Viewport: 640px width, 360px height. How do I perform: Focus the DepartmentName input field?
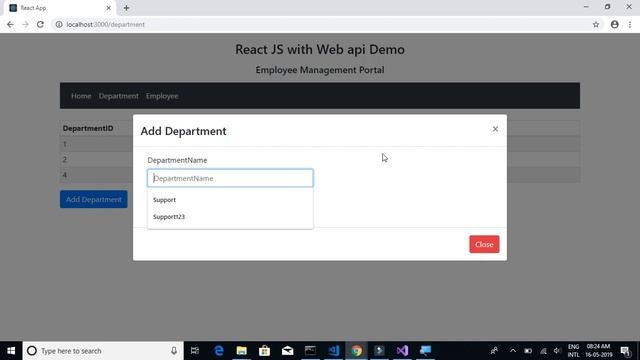point(230,178)
